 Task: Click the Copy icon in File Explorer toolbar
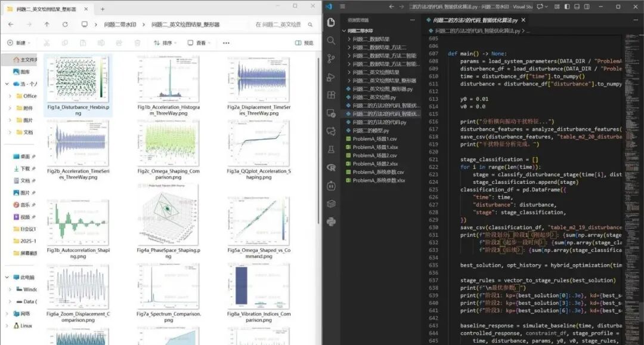pos(64,43)
